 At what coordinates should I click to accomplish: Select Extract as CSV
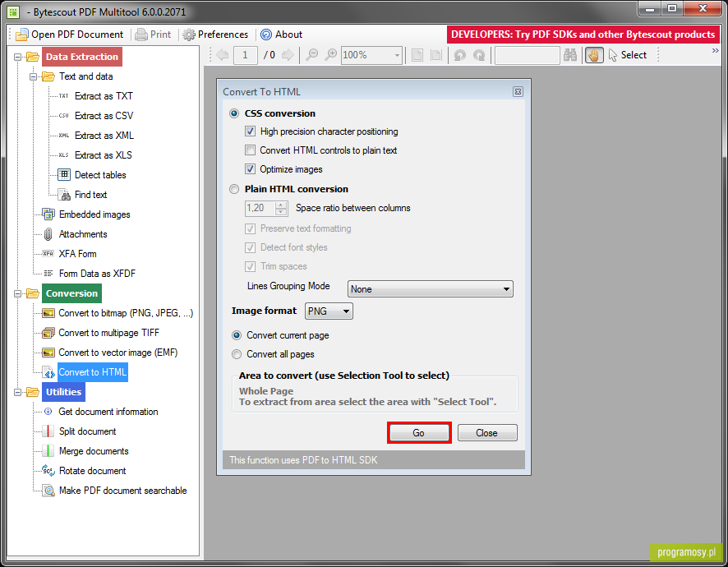click(104, 116)
